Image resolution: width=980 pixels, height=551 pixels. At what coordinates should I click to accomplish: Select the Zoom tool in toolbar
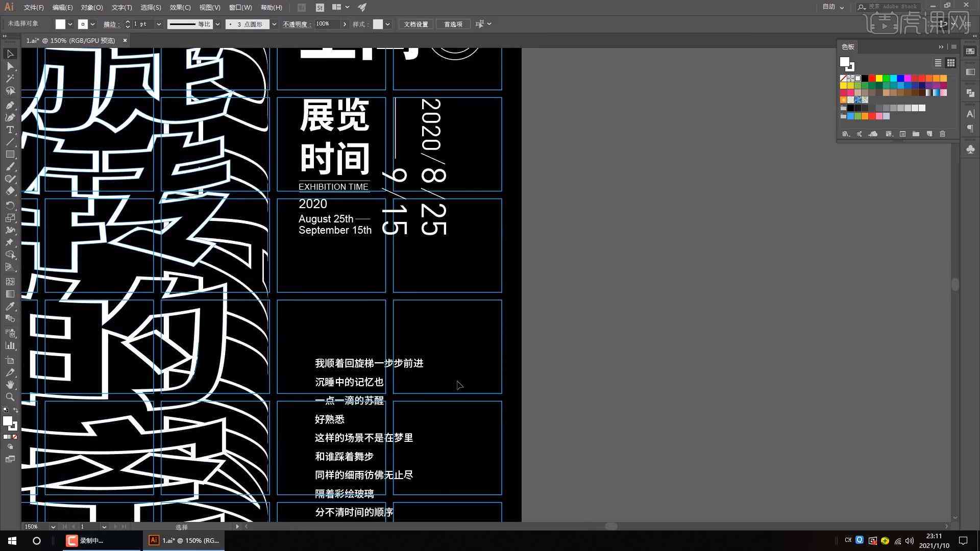[10, 397]
